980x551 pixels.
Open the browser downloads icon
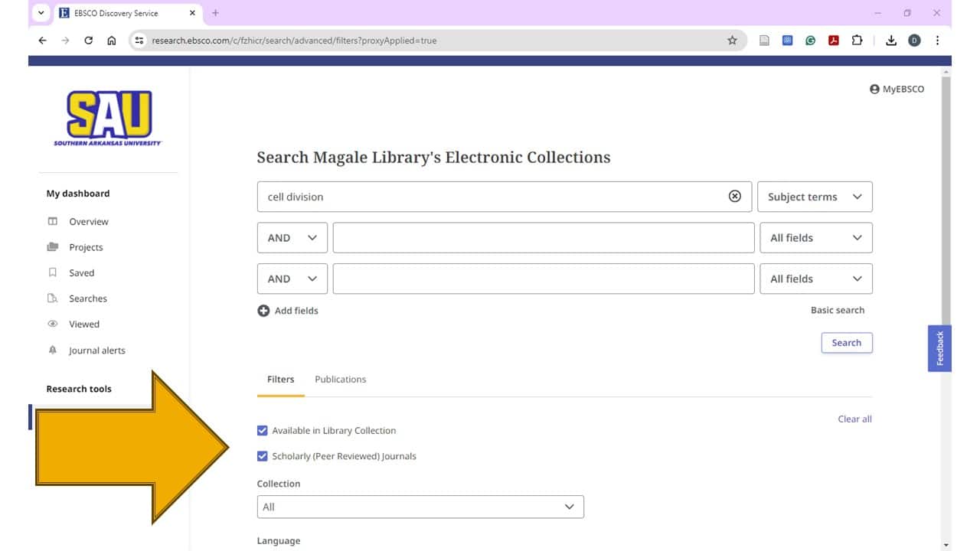(x=890, y=41)
